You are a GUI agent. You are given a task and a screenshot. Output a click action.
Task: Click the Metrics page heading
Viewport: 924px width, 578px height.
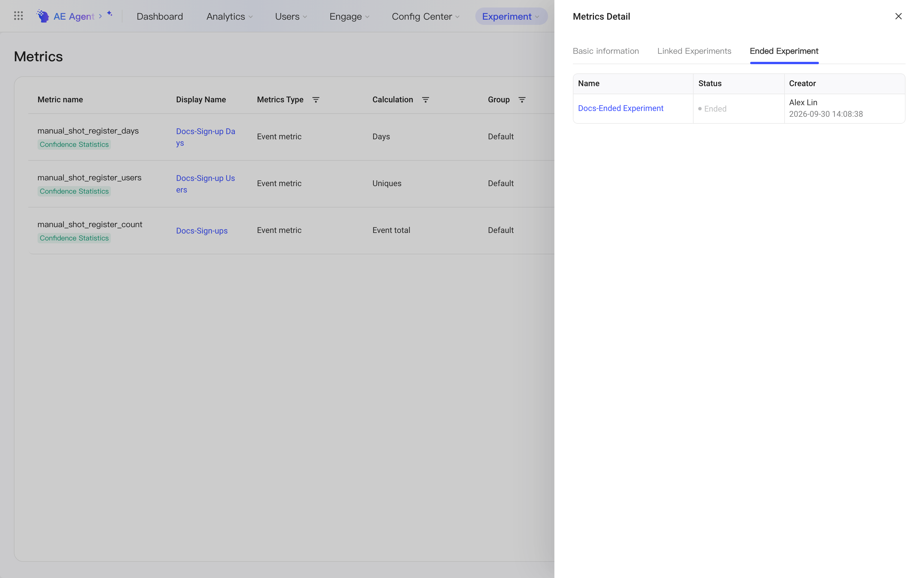point(38,57)
